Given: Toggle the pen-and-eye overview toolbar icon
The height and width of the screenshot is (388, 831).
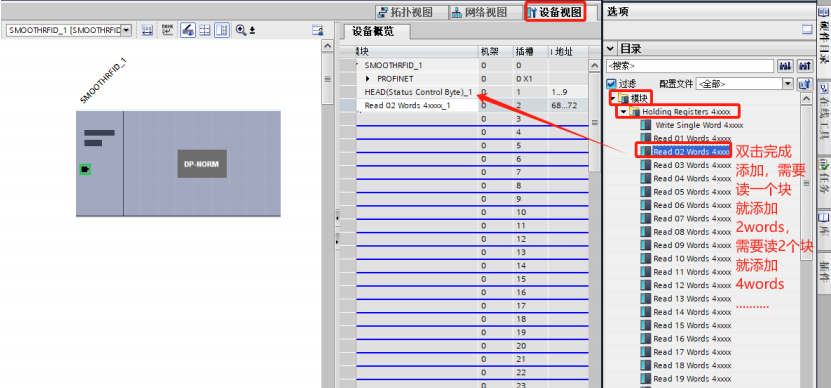Looking at the screenshot, I should (x=187, y=30).
